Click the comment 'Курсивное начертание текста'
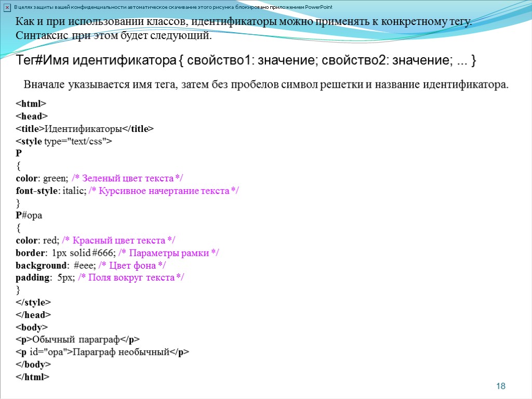The image size is (532, 399). (164, 191)
